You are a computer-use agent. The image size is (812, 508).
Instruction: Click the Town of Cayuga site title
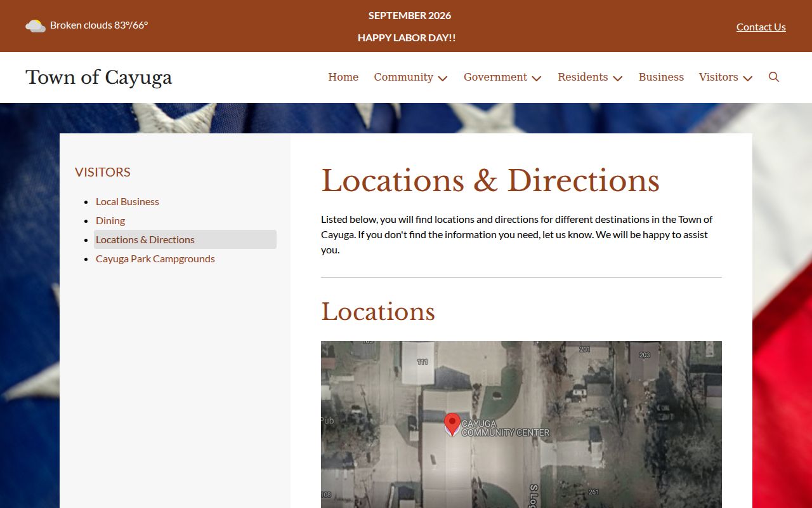(99, 77)
